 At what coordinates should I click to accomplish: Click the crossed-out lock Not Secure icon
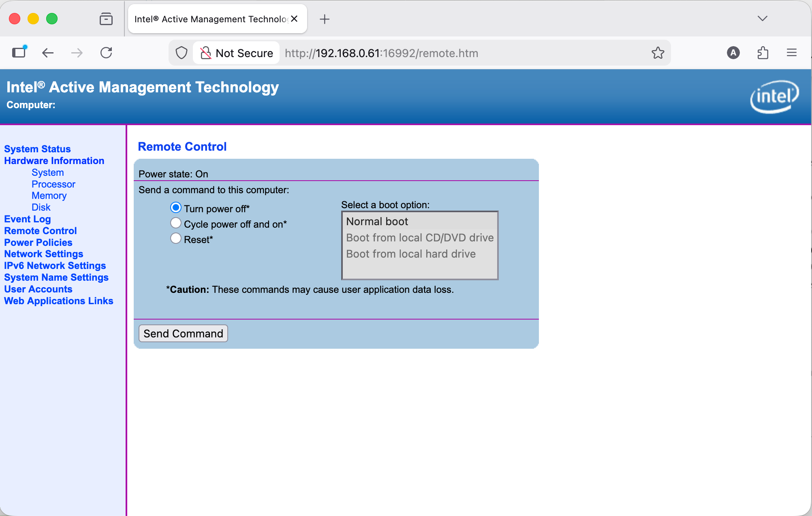tap(206, 53)
